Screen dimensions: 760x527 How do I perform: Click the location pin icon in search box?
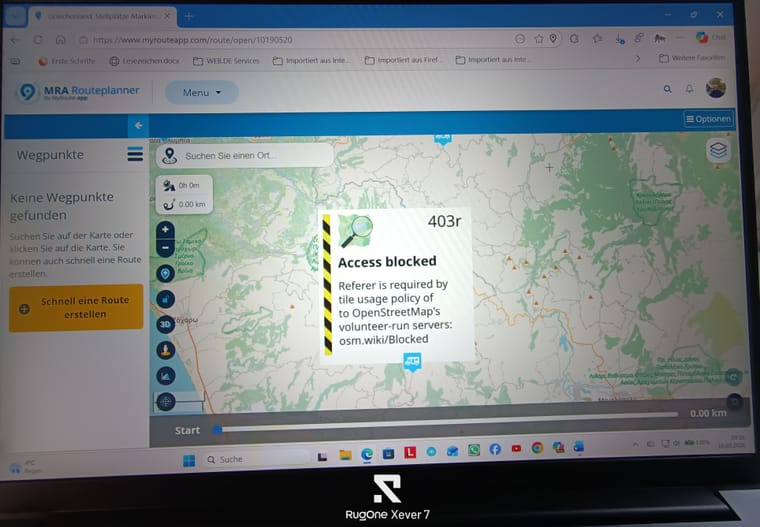coord(169,156)
